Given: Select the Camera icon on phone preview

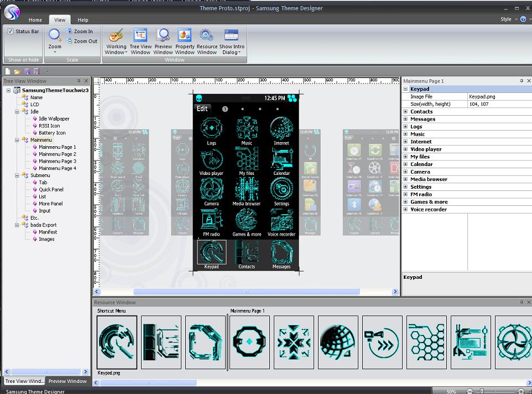Looking at the screenshot, I should click(x=211, y=189).
